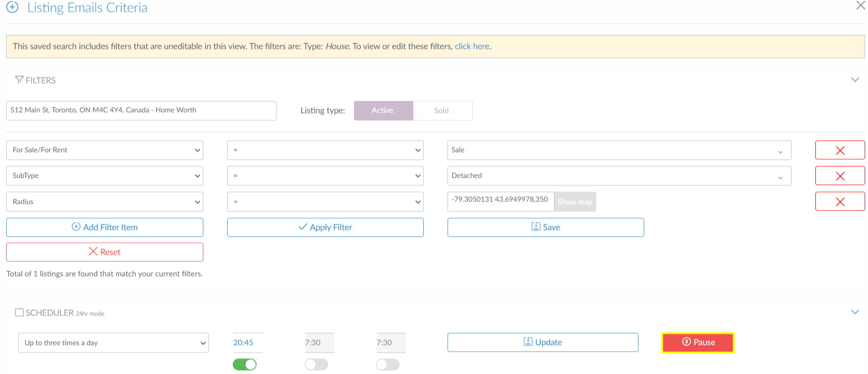The width and height of the screenshot is (868, 374).
Task: Click the Radius coordinates input field
Action: [x=501, y=201]
